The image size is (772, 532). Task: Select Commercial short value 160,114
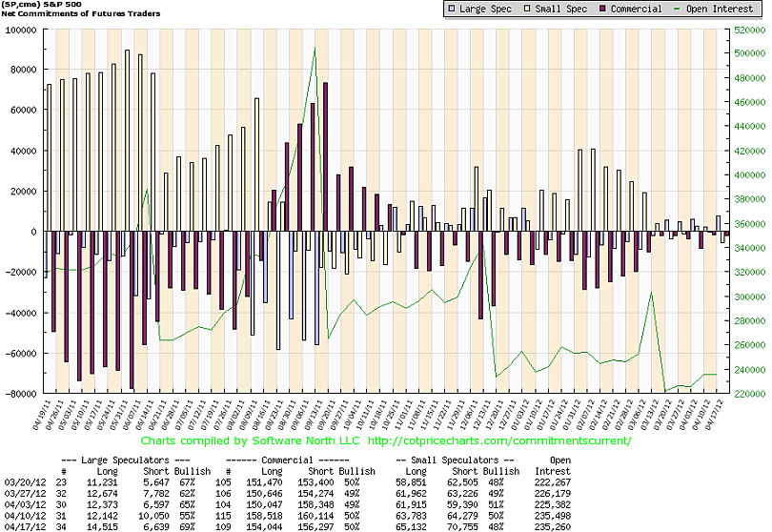click(x=315, y=516)
